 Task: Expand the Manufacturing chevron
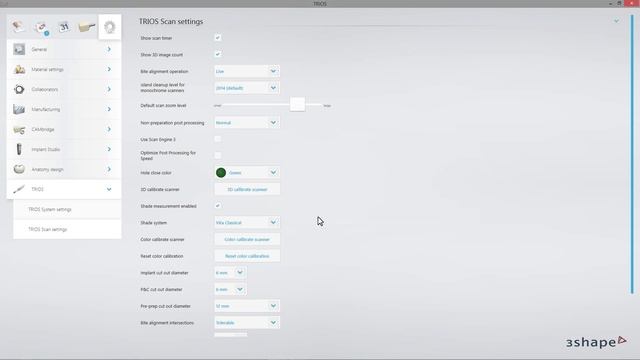(109, 109)
